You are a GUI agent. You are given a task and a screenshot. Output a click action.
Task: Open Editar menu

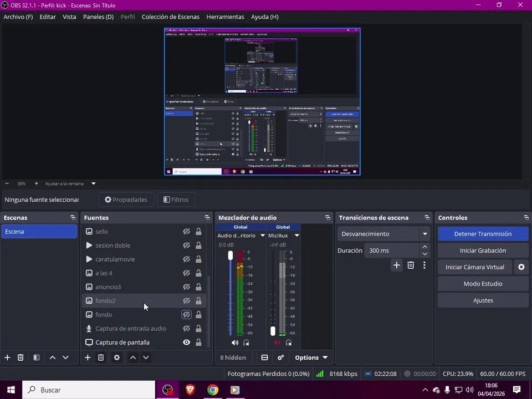[x=48, y=17]
